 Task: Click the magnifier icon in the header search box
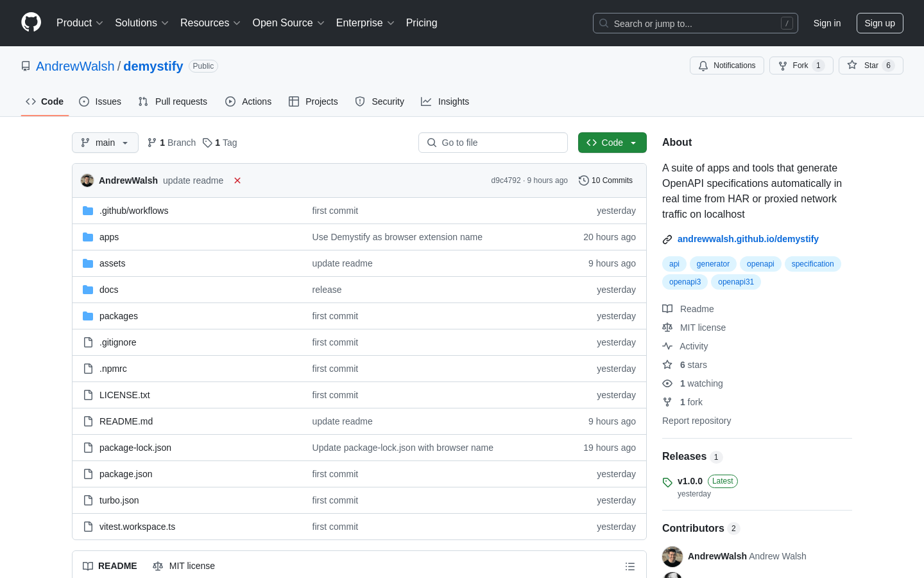[604, 23]
